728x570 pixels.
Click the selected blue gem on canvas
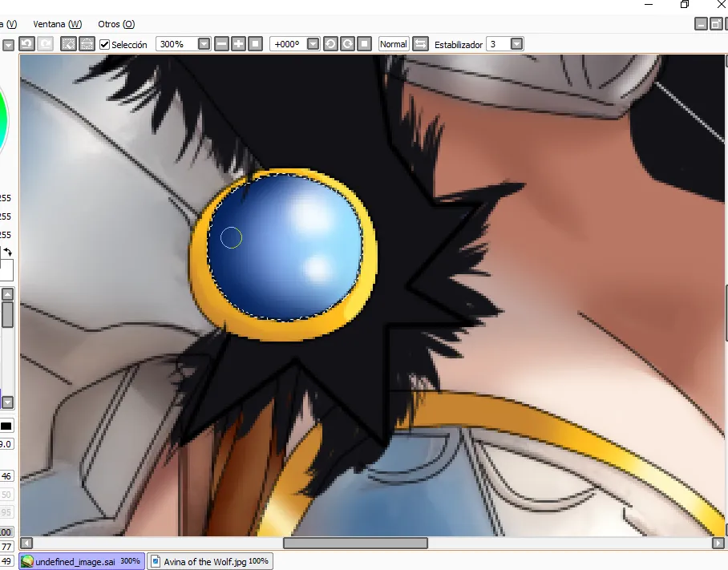[285, 248]
